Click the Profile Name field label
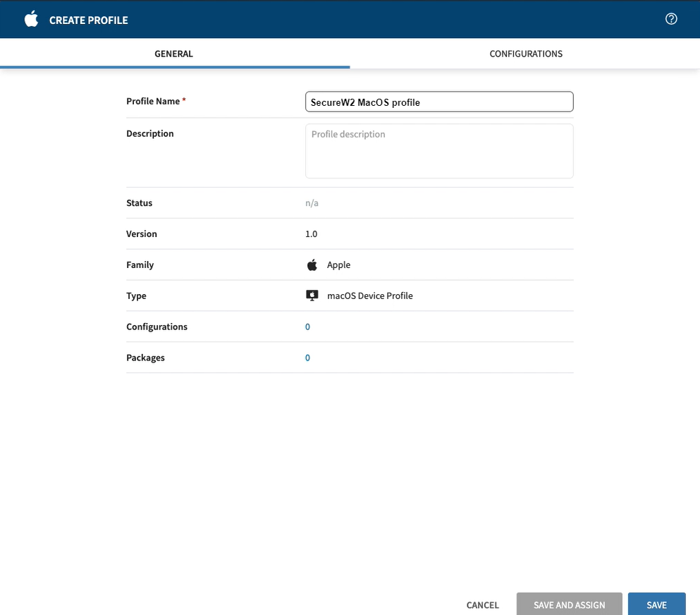Viewport: 700px width, 615px height. coord(153,102)
